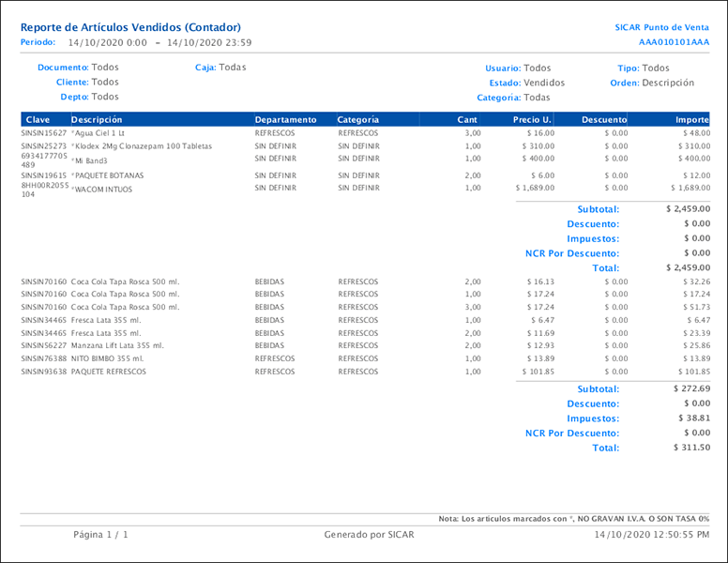Click the 'Klodex 2Mg Clonazepam 100 Tabletas' entry
Viewport: 728px width, 563px height.
tap(144, 146)
